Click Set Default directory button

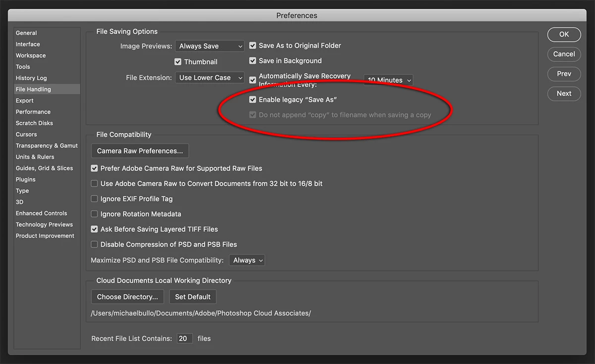[193, 297]
